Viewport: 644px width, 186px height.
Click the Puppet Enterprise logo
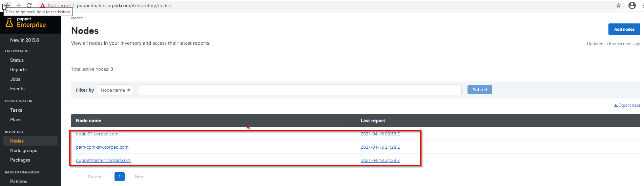pyautogui.click(x=26, y=23)
